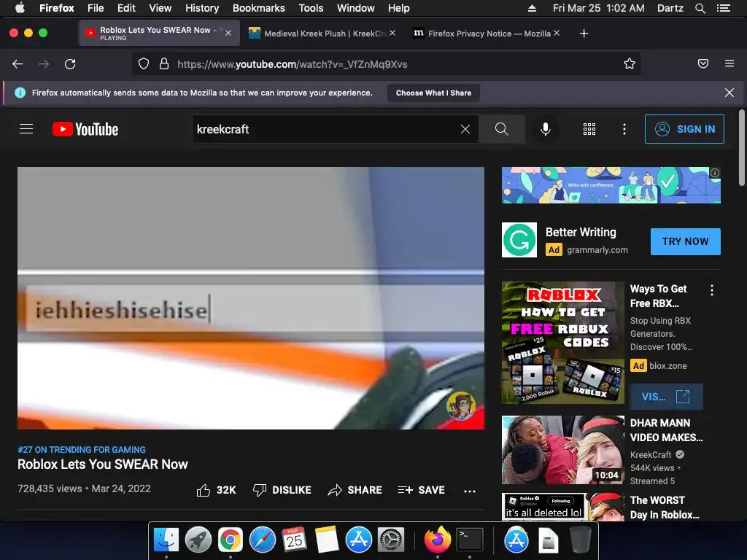The image size is (747, 560).
Task: Click the grammarly.com ad link
Action: 597,250
